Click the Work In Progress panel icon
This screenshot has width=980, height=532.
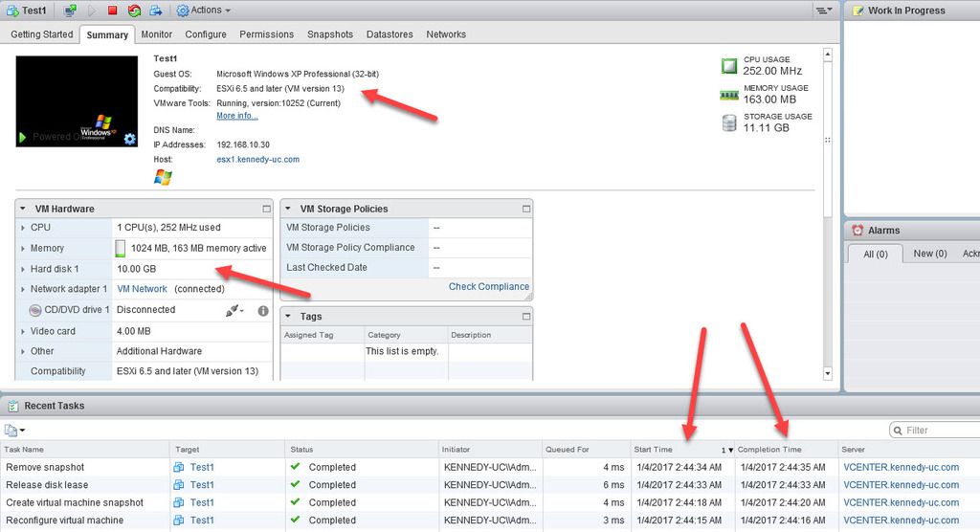[858, 11]
